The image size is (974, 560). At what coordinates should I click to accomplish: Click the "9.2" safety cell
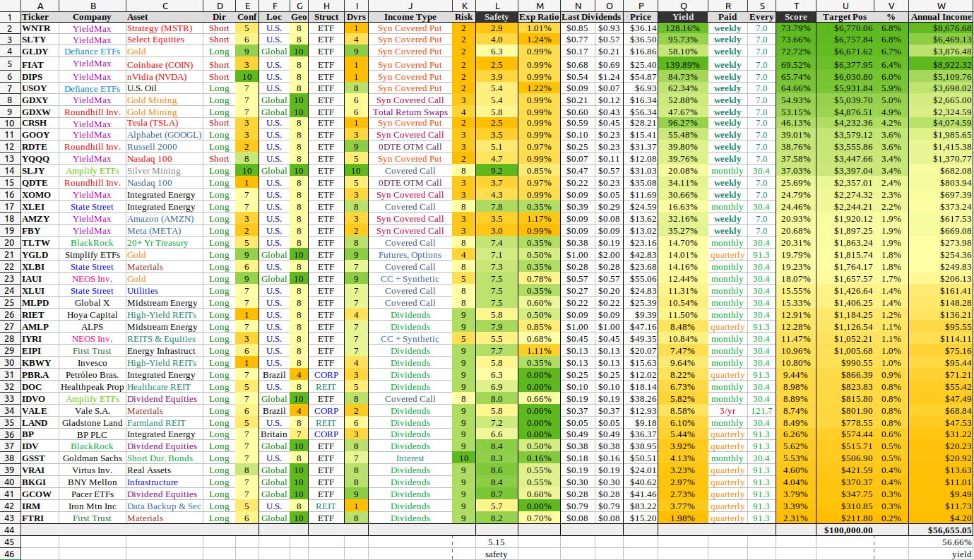497,171
